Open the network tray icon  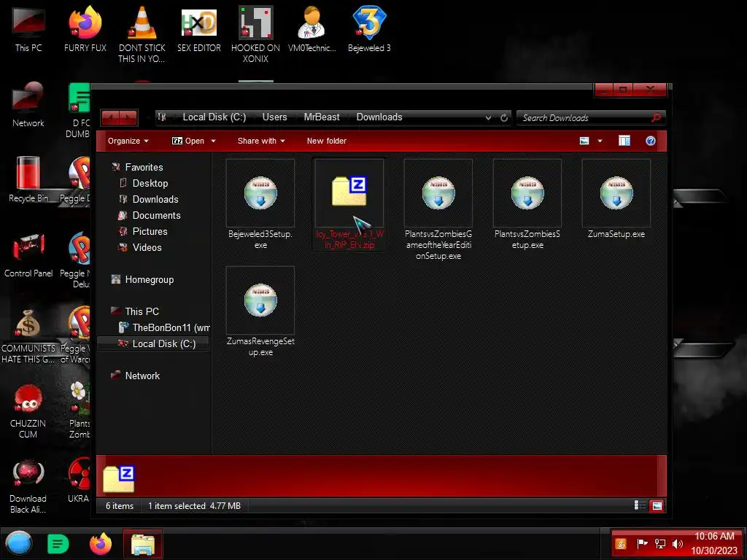coord(660,544)
